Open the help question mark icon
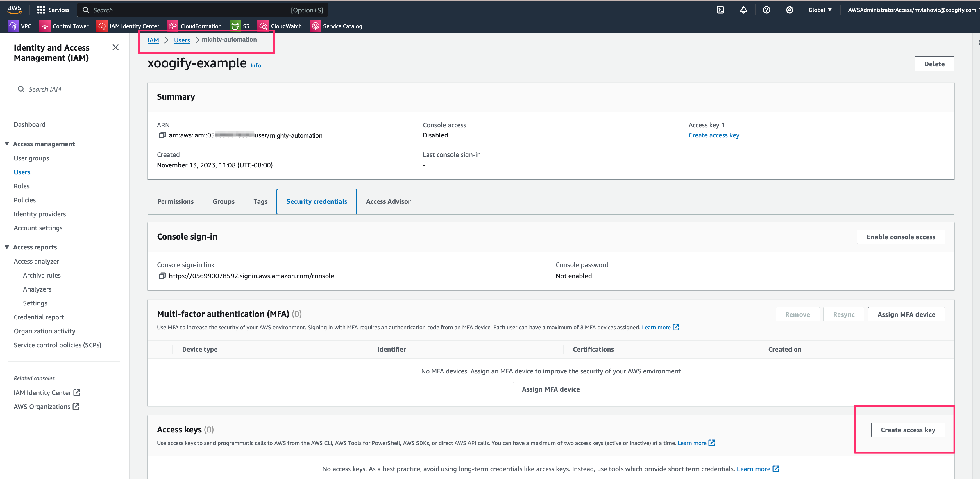 pyautogui.click(x=767, y=10)
